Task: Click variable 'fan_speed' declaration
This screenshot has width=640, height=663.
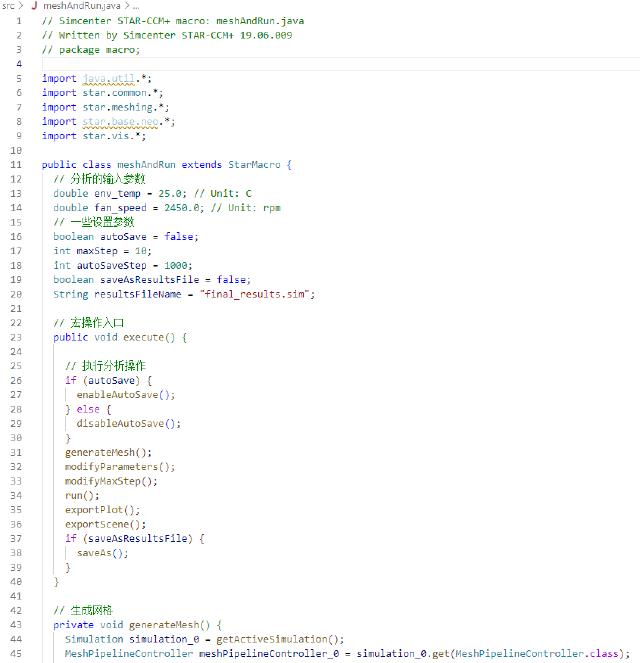Action: tap(120, 208)
